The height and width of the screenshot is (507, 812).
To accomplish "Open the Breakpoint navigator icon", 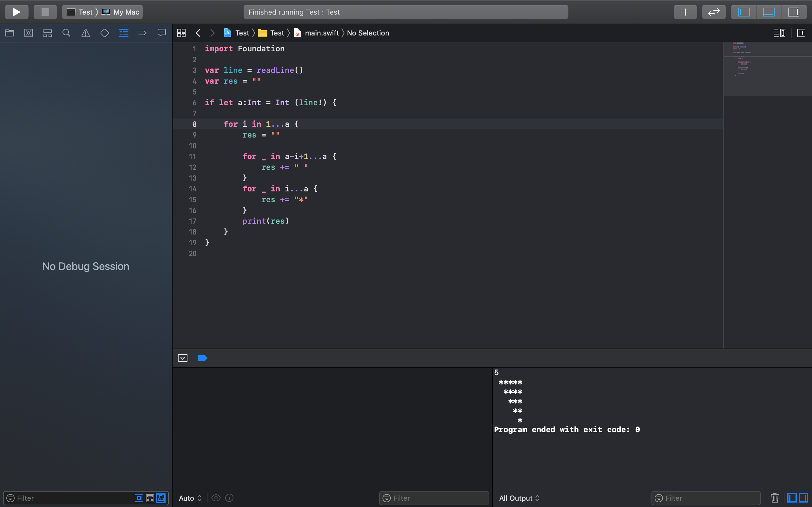I will click(x=143, y=33).
